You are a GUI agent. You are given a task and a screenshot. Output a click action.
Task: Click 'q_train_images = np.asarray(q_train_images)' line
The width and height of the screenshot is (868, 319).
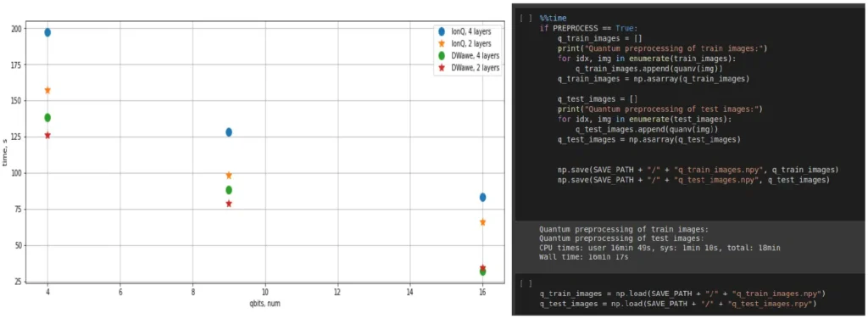point(654,79)
